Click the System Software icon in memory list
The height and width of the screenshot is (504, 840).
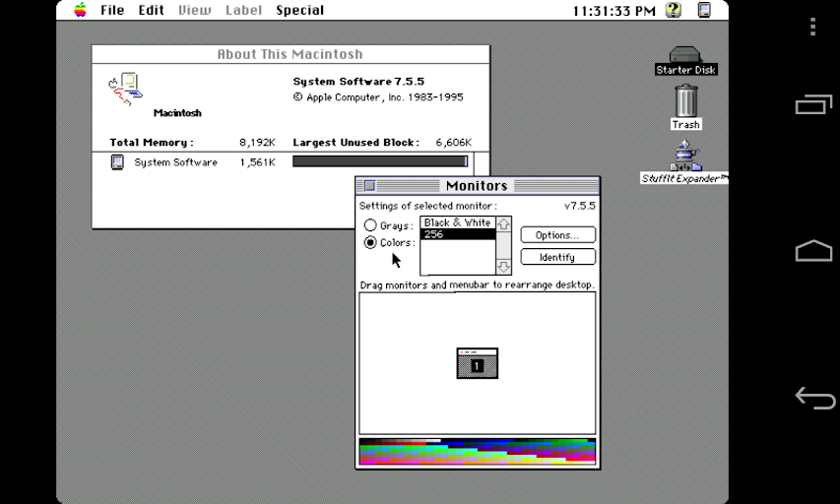(x=117, y=161)
